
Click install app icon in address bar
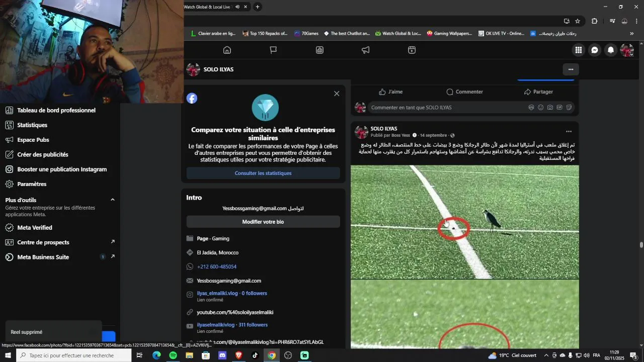pos(567,21)
